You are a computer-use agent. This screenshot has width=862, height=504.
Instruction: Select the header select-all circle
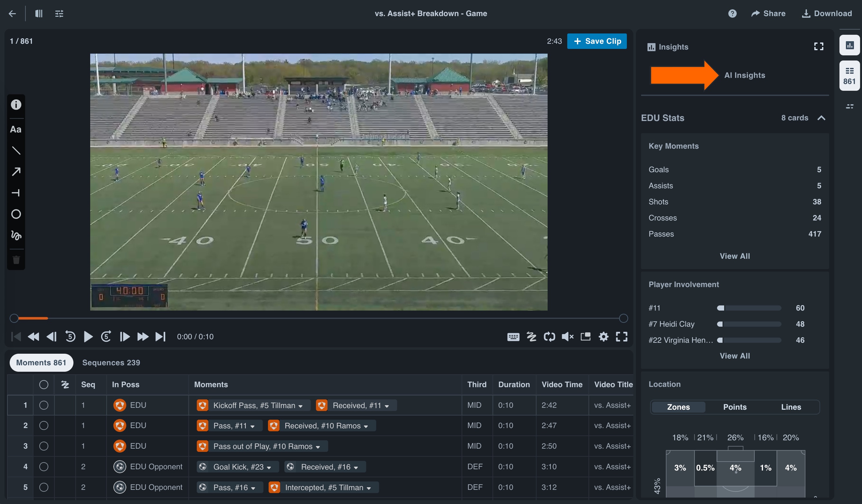(x=44, y=385)
